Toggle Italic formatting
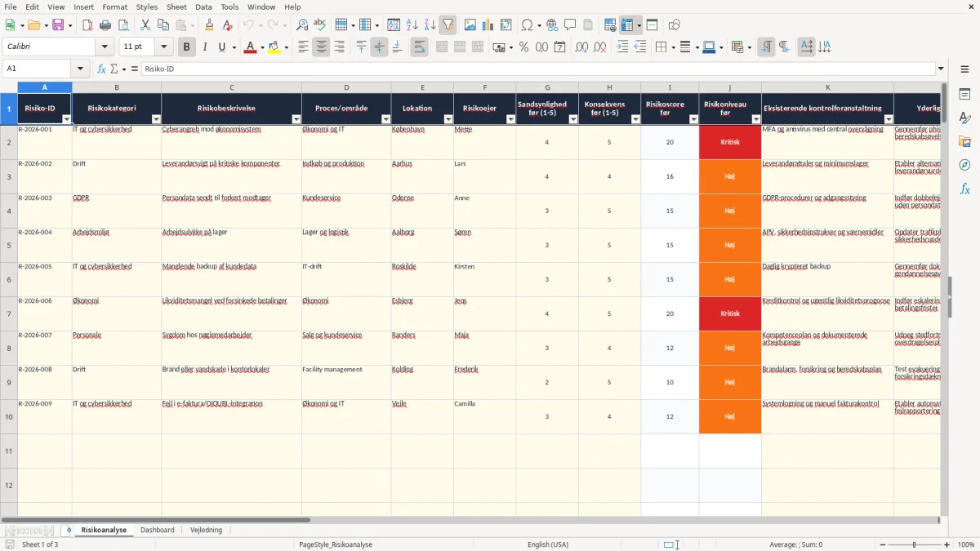Screen dimensions: 980x551 [x=204, y=47]
